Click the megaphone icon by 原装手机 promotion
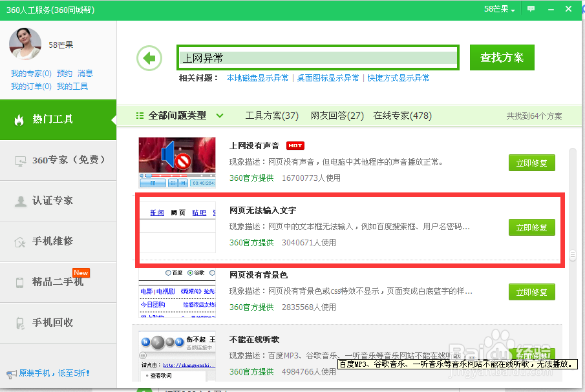Image resolution: width=585 pixels, height=392 pixels. coord(12,374)
